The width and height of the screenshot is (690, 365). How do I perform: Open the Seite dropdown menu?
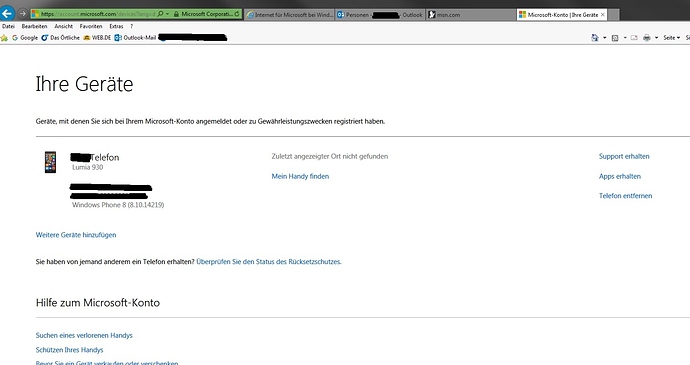click(x=672, y=38)
